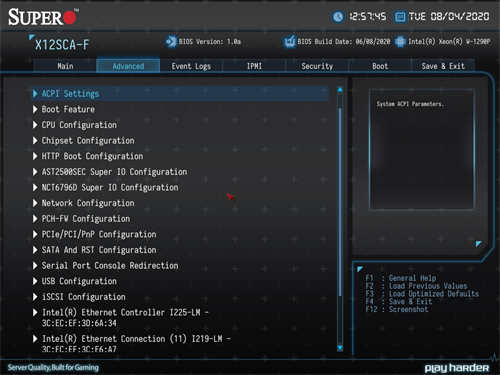The width and height of the screenshot is (500, 375).
Task: Click the BIOS Version chip icon
Action: [171, 42]
